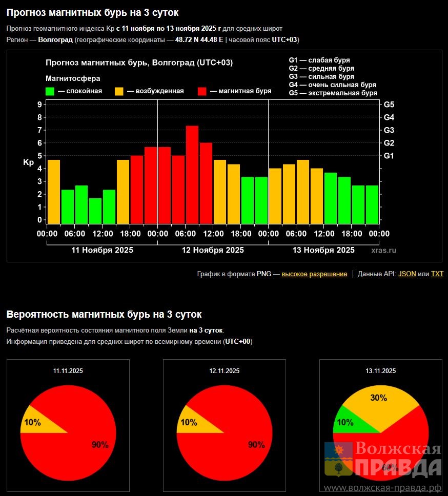The width and height of the screenshot is (448, 496).
Task: Click the first yellow bar of 11 November
Action: coord(54,192)
